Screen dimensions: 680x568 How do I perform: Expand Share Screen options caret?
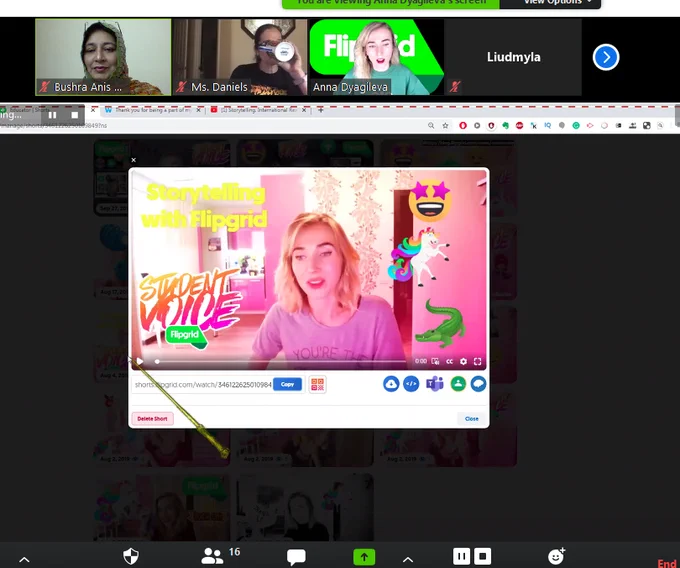click(408, 559)
